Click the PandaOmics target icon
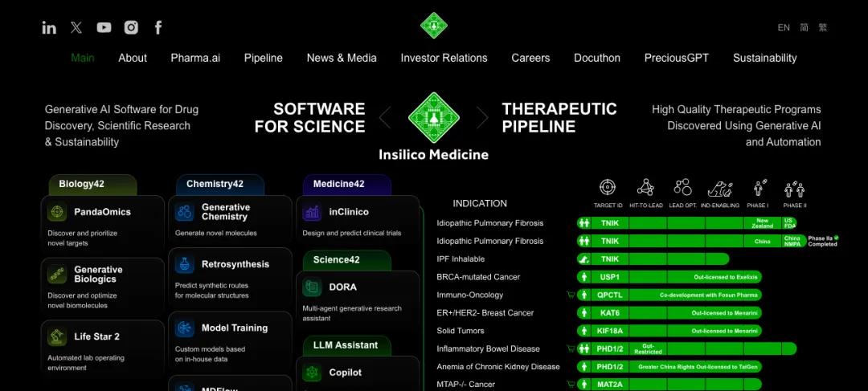Image resolution: width=868 pixels, height=391 pixels. [x=57, y=212]
